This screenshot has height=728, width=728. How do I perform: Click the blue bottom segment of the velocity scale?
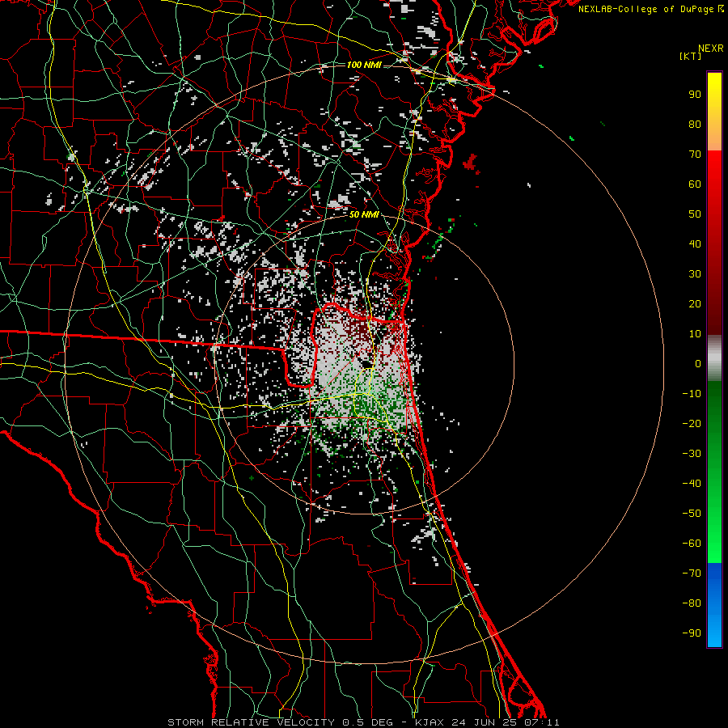714,605
